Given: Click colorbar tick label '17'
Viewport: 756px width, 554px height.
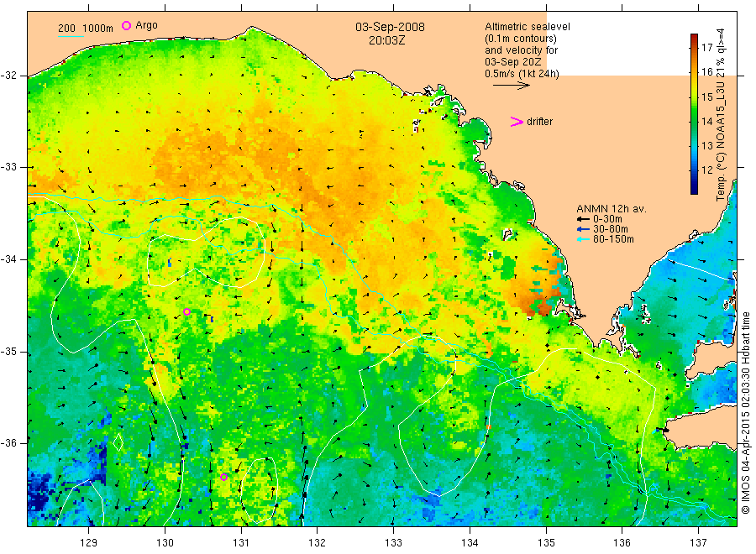Looking at the screenshot, I should pos(706,47).
